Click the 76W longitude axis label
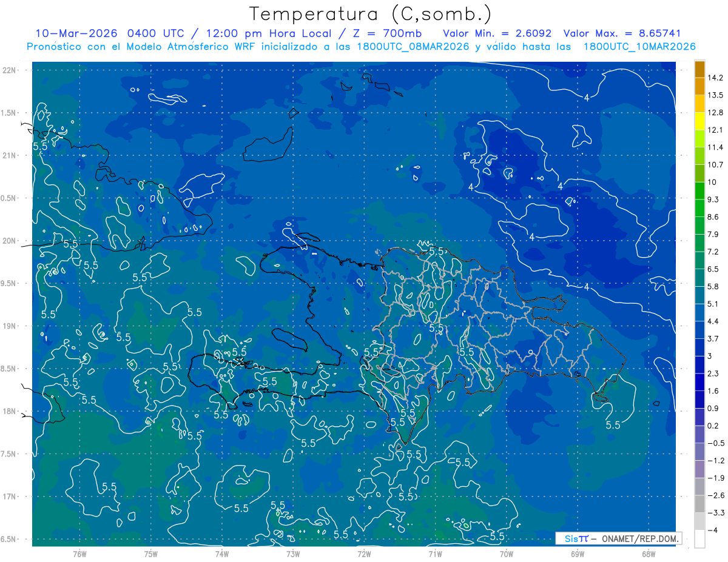728x562 pixels. click(80, 554)
